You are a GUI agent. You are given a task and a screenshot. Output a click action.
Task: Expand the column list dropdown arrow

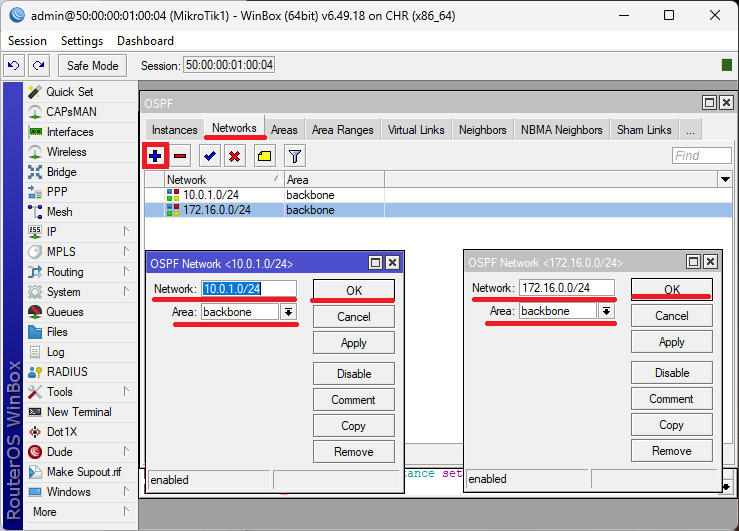725,179
